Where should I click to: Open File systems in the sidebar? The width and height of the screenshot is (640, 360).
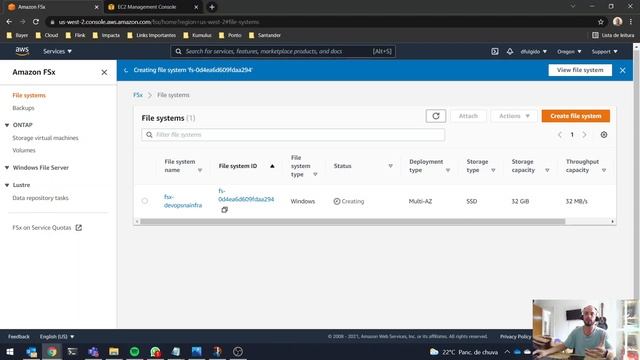pos(29,95)
